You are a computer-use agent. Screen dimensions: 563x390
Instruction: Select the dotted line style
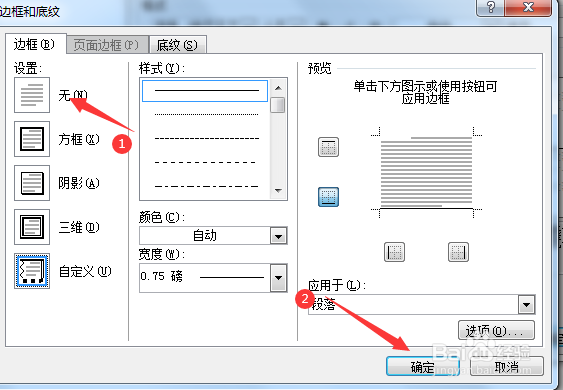point(206,115)
